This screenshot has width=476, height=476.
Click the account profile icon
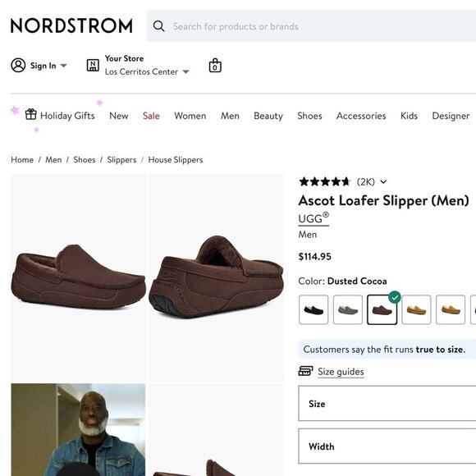click(x=18, y=66)
